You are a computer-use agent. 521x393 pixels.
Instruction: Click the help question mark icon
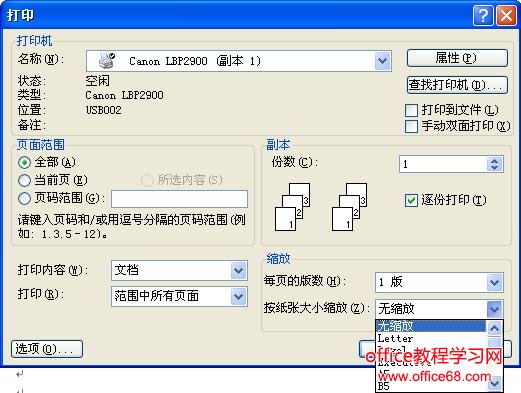pyautogui.click(x=483, y=15)
